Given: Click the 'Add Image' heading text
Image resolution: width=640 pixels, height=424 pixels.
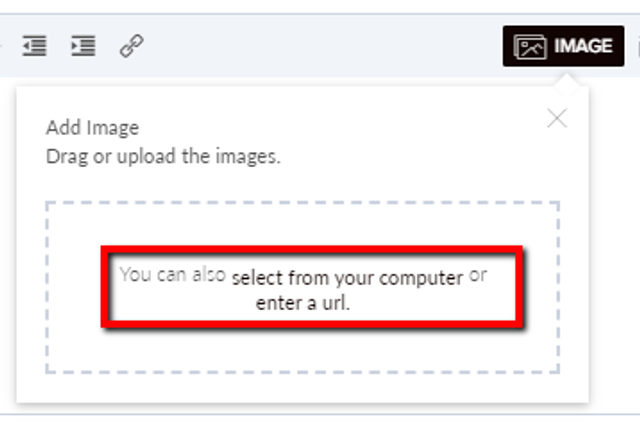Looking at the screenshot, I should click(93, 128).
